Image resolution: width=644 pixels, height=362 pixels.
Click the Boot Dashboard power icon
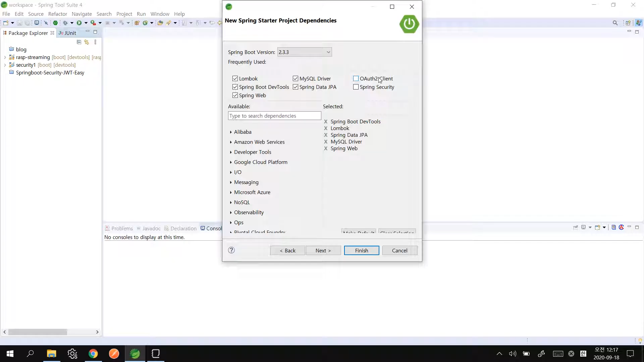55,23
